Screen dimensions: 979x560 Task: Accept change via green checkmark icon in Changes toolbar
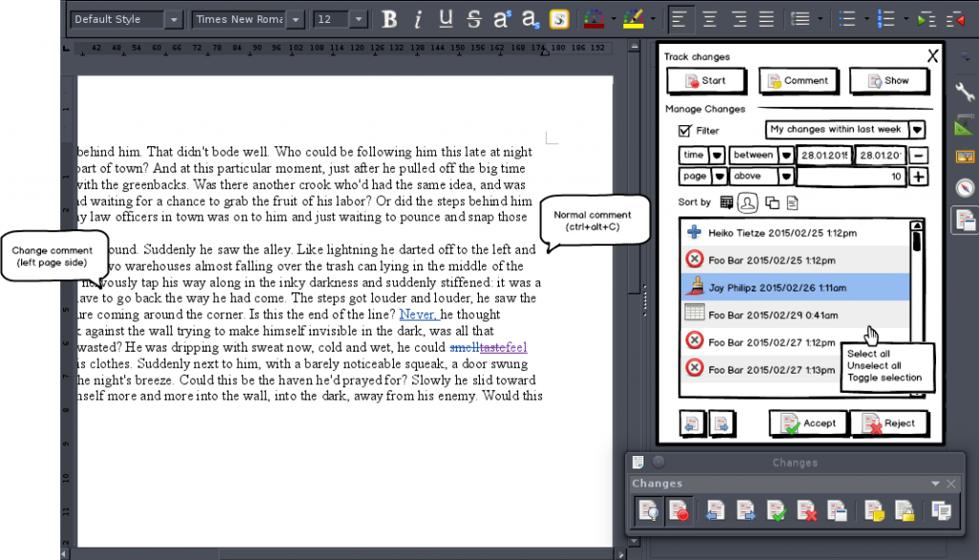(x=775, y=510)
